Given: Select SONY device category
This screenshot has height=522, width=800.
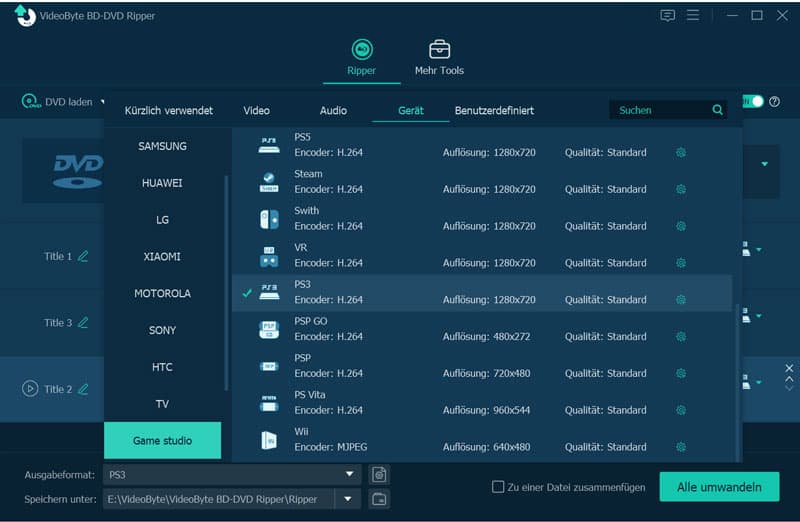Looking at the screenshot, I should [162, 330].
